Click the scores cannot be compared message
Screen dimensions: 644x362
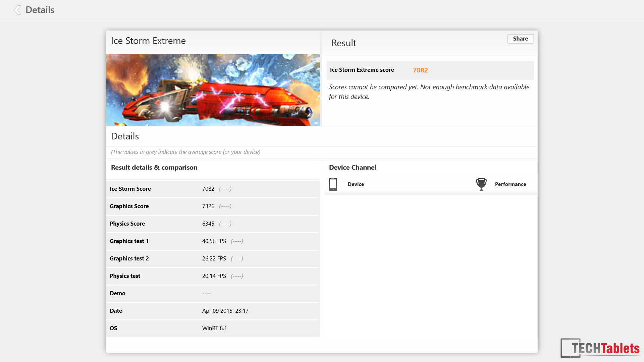429,92
